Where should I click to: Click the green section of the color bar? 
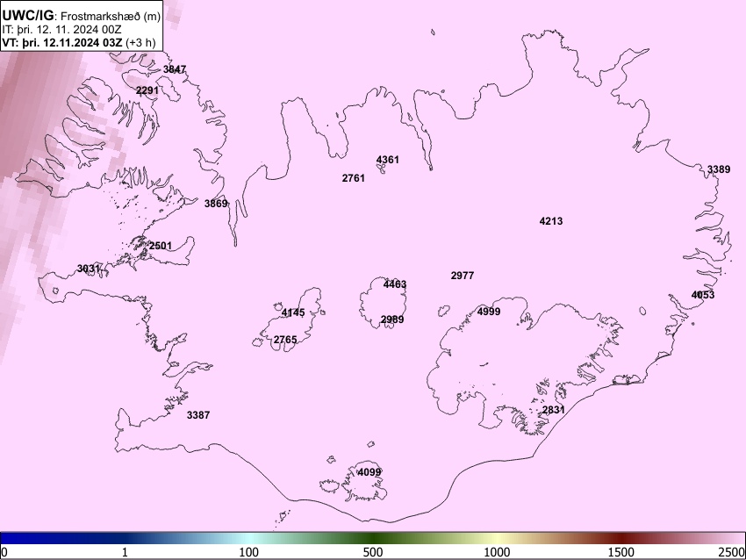pyautogui.click(x=373, y=539)
